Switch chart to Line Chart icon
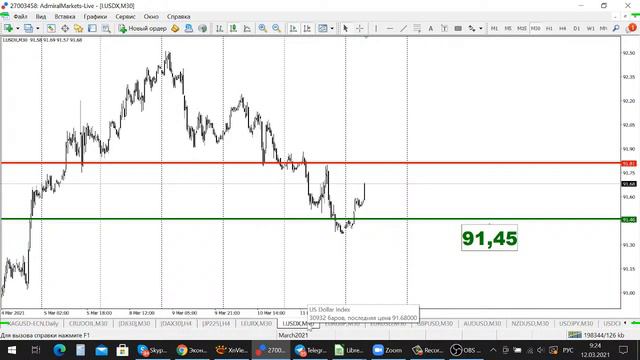This screenshot has width=640, height=360. [247, 28]
